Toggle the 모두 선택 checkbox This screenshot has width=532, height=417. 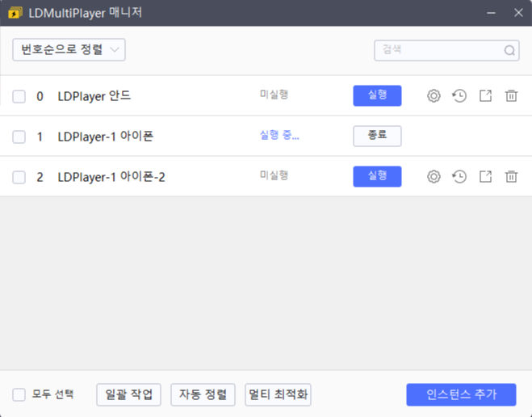(x=19, y=395)
